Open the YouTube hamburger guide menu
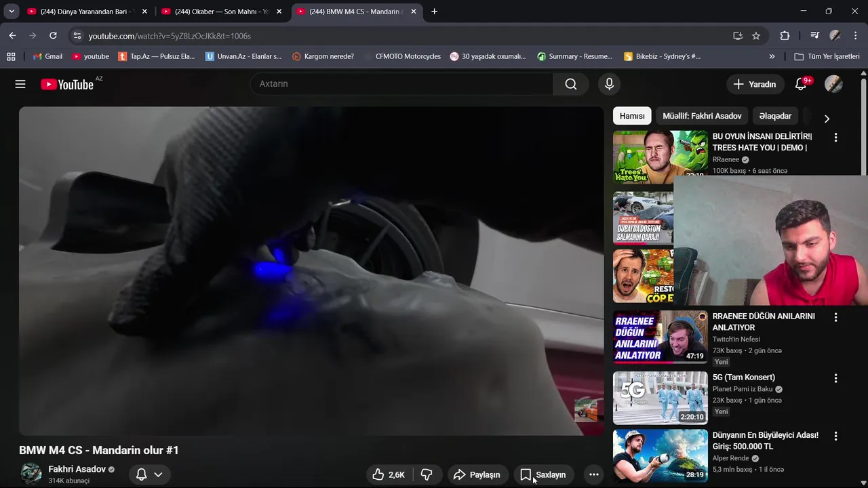 pos(20,84)
